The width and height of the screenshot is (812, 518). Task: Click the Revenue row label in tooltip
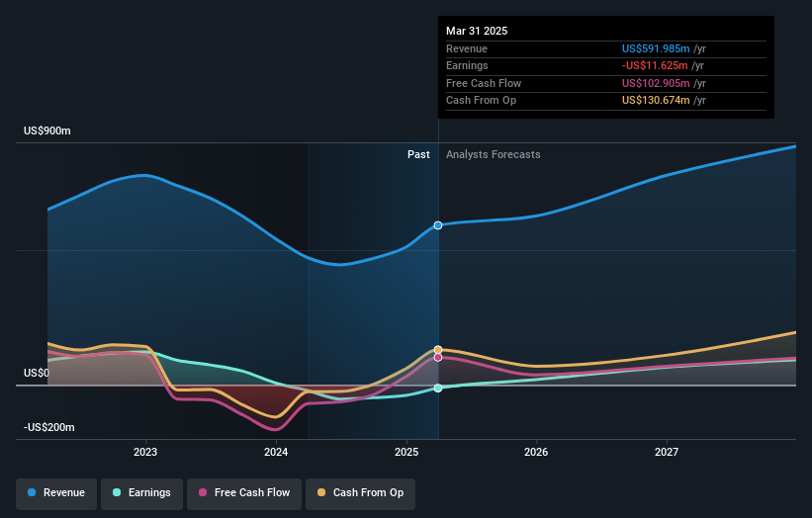467,48
